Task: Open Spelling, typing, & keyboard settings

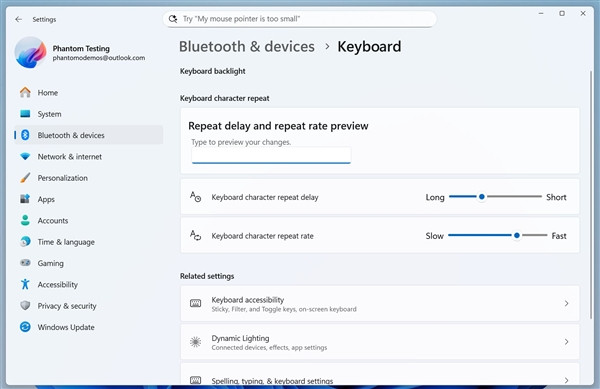Action: tap(380, 375)
